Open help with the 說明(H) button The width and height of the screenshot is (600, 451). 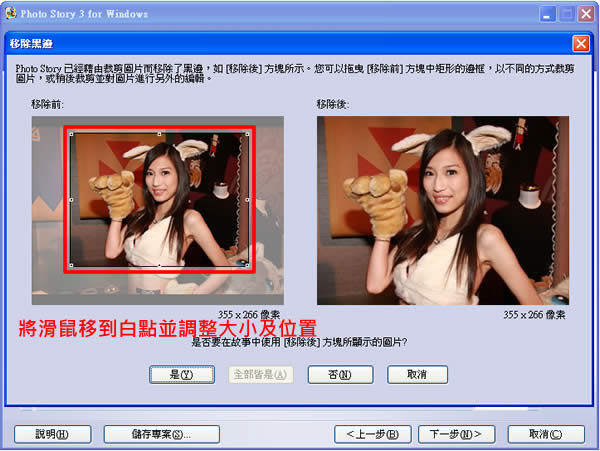pos(52,434)
